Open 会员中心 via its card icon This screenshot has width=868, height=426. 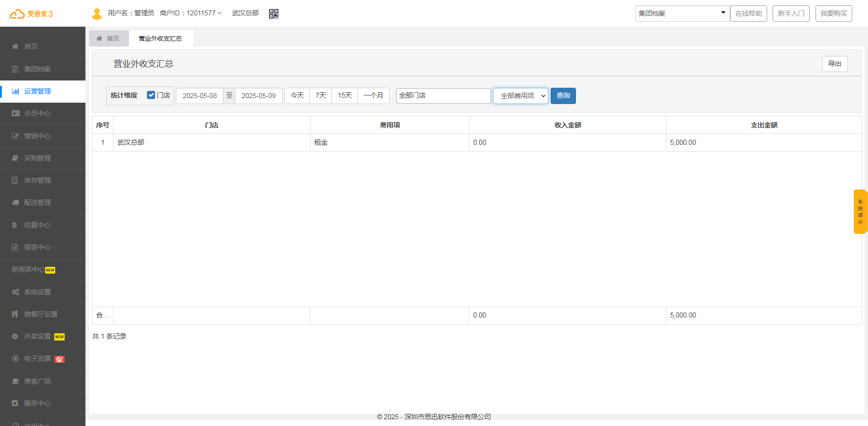15,114
